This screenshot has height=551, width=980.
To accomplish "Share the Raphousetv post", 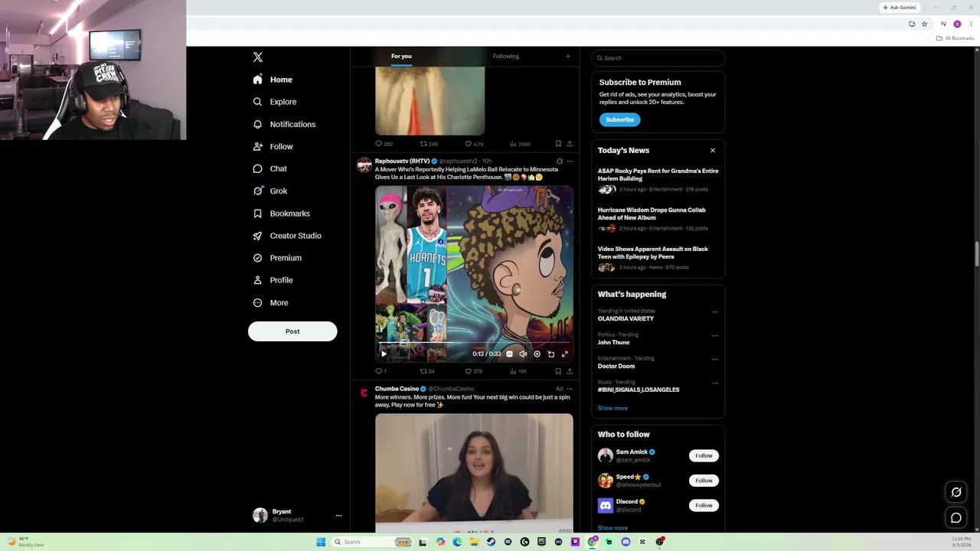I will (x=569, y=371).
